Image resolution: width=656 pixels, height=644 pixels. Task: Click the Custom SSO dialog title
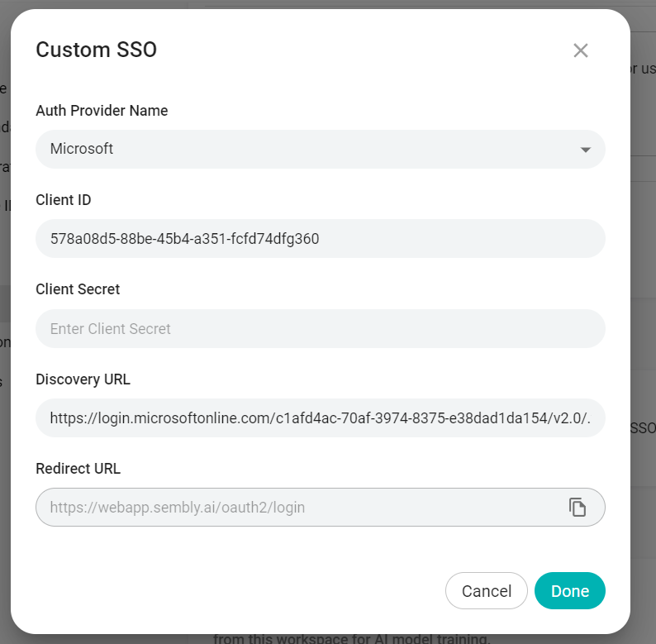click(96, 50)
